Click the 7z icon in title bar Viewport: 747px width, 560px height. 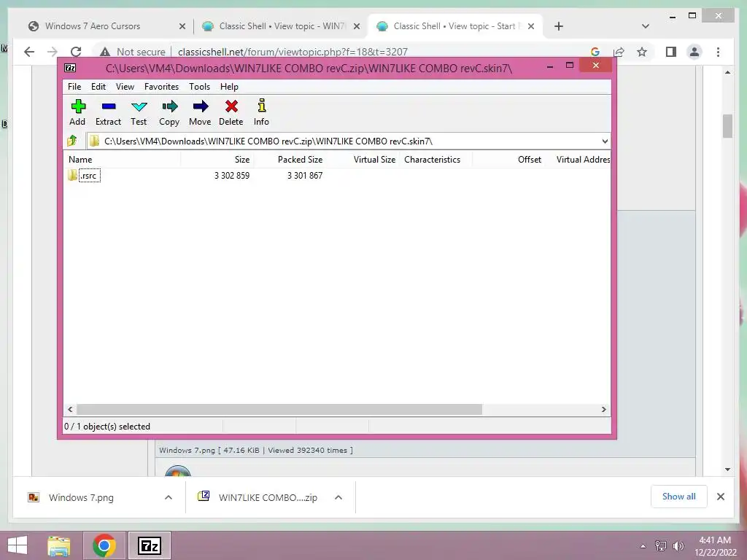coord(70,68)
